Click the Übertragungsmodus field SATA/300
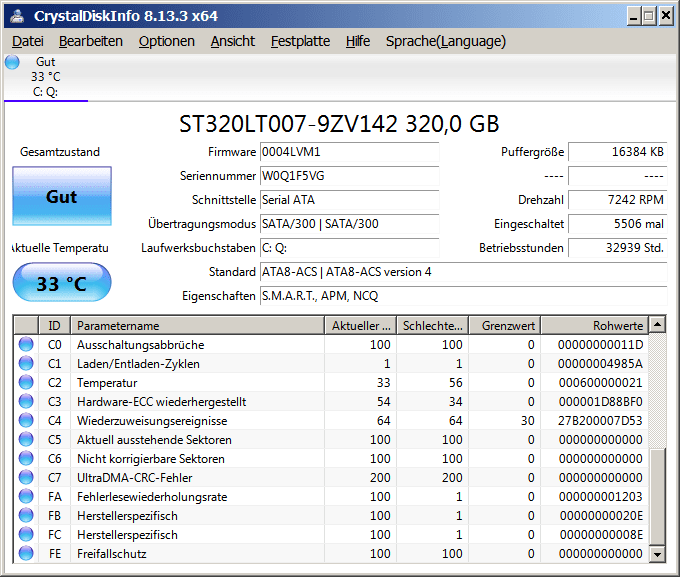This screenshot has height=577, width=680. pyautogui.click(x=350, y=224)
